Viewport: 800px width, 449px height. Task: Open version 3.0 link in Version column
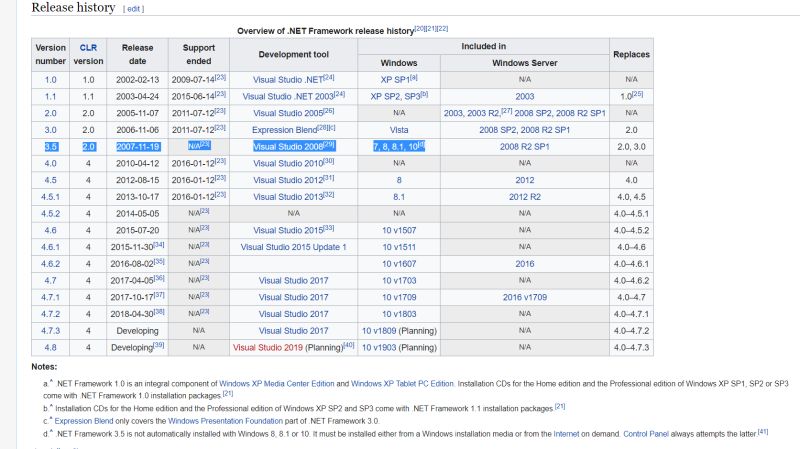[51, 130]
